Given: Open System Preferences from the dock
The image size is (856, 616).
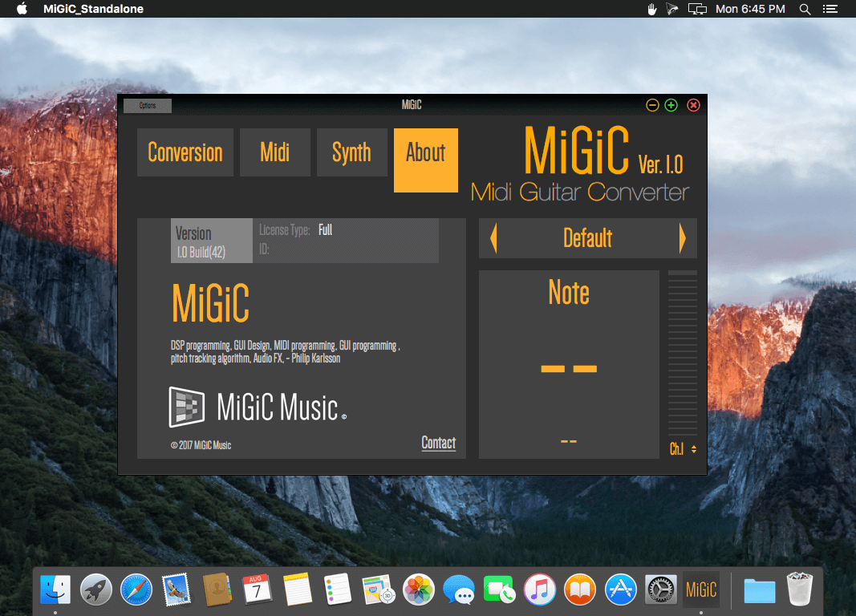Looking at the screenshot, I should click(660, 590).
